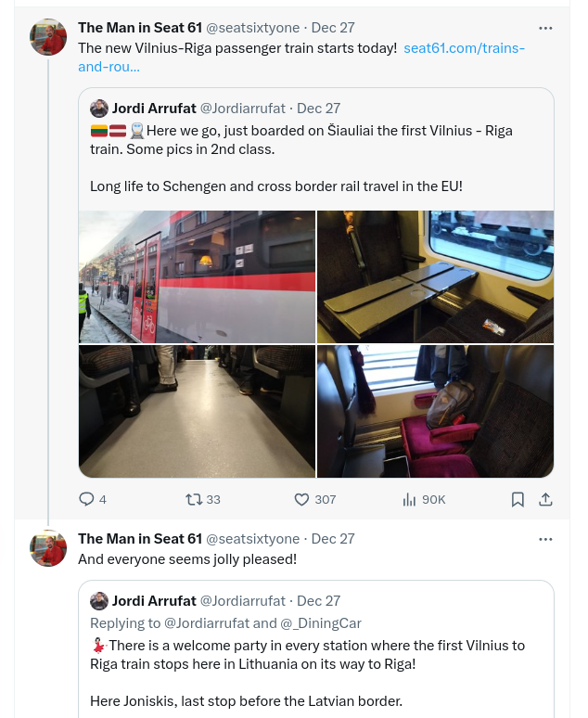
Task: Reply to the Vilnius-Riga train tweet
Action: pos(87,499)
